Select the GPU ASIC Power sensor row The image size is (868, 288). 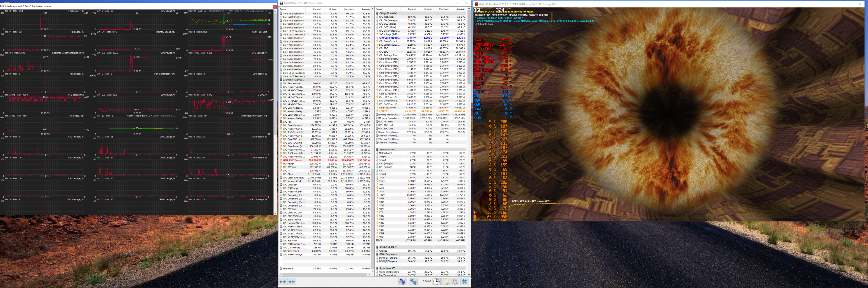(x=292, y=160)
